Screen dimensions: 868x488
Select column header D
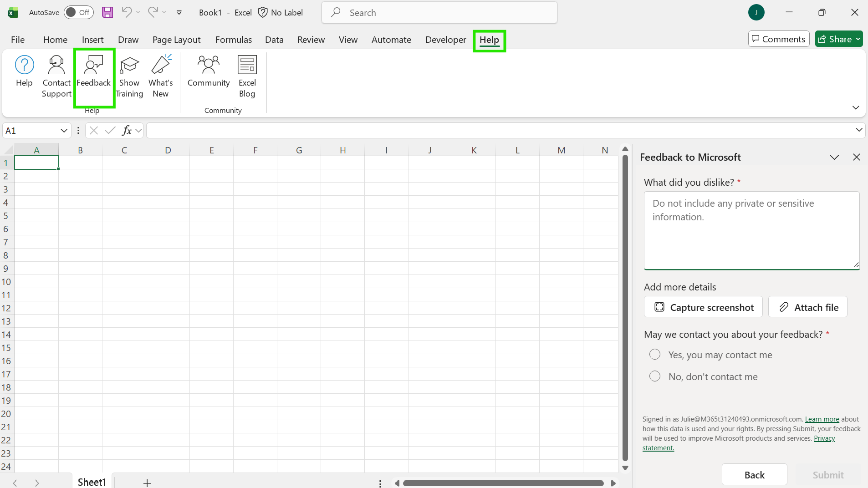coord(168,150)
